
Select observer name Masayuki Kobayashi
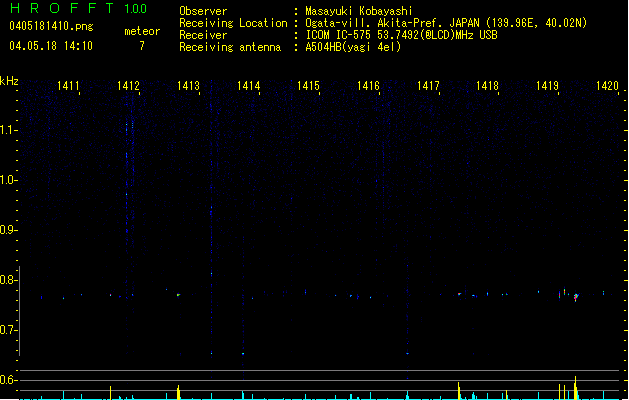pyautogui.click(x=359, y=11)
